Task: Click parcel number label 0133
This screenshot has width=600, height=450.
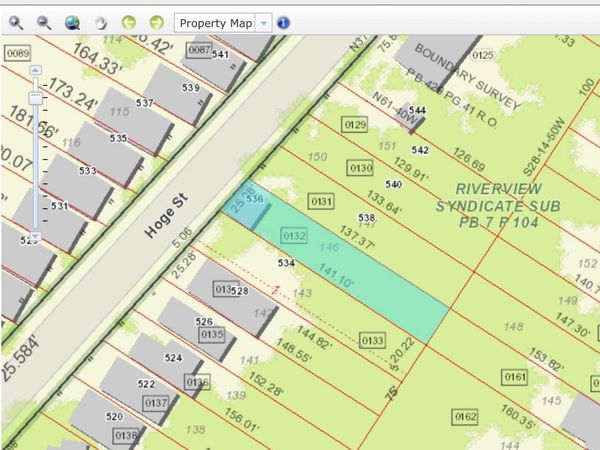Action: tap(372, 340)
